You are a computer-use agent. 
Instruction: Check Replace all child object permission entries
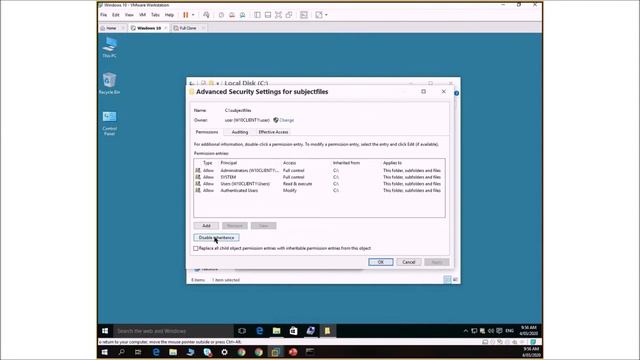coord(196,248)
